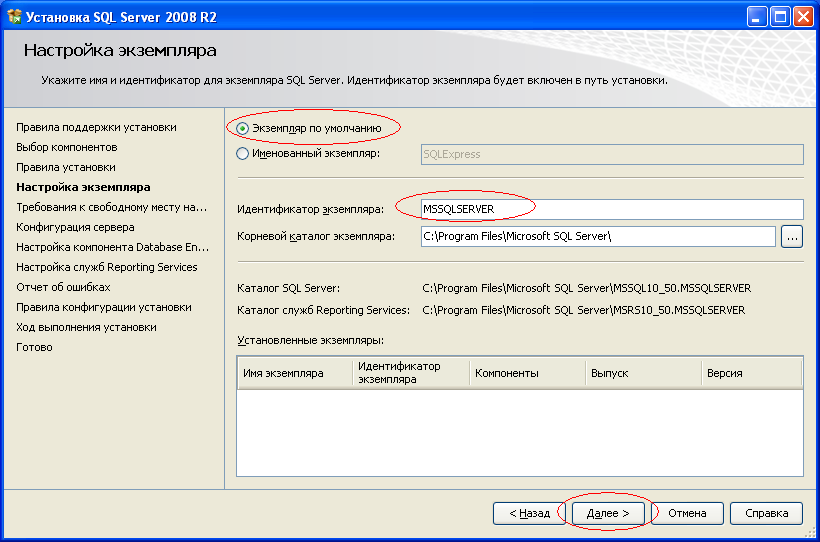Click the label Установленные экземпляры
Image resolution: width=820 pixels, height=542 pixels.
tap(311, 340)
